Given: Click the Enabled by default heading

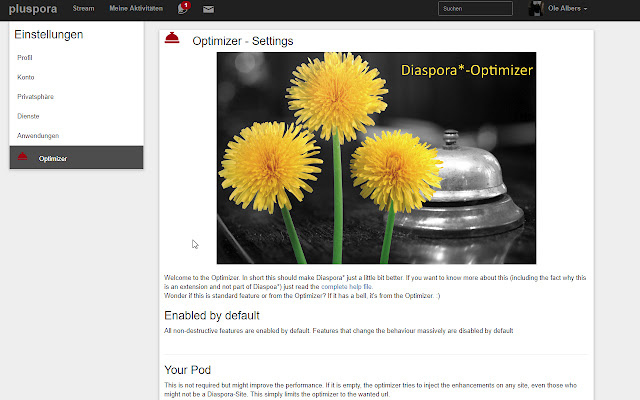Looking at the screenshot, I should coord(212,316).
